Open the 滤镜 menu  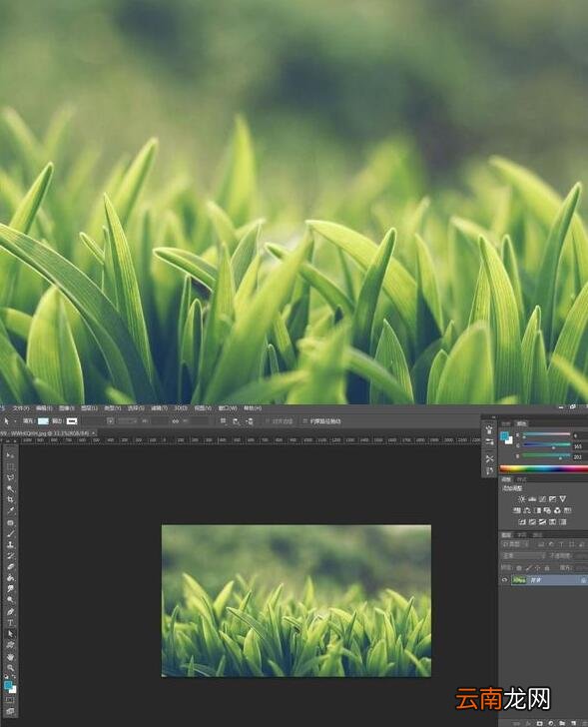pos(159,408)
